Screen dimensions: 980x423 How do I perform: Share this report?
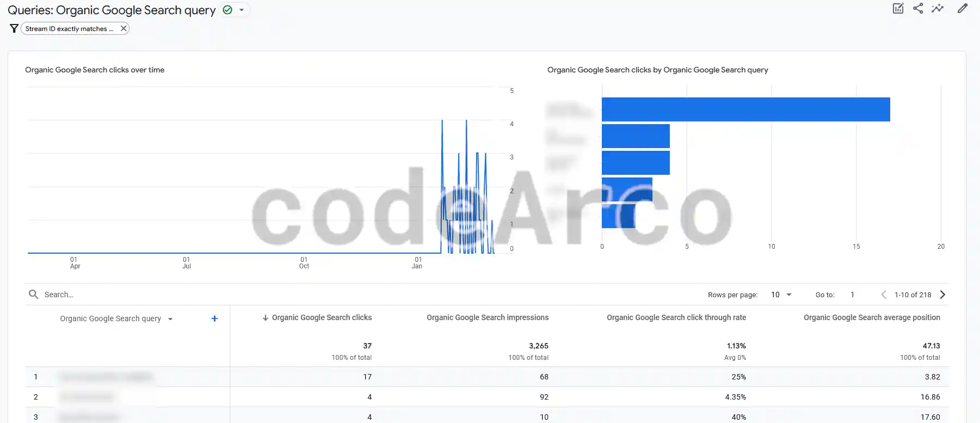point(918,8)
